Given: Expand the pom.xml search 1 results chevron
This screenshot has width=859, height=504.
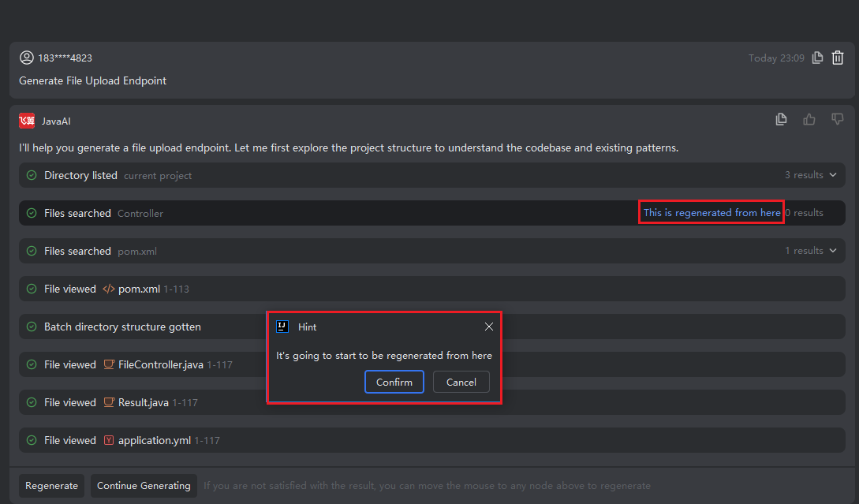Looking at the screenshot, I should [x=832, y=251].
